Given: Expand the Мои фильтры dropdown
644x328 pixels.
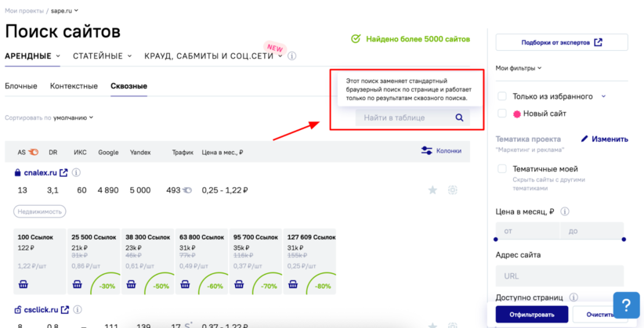Looking at the screenshot, I should tap(519, 68).
